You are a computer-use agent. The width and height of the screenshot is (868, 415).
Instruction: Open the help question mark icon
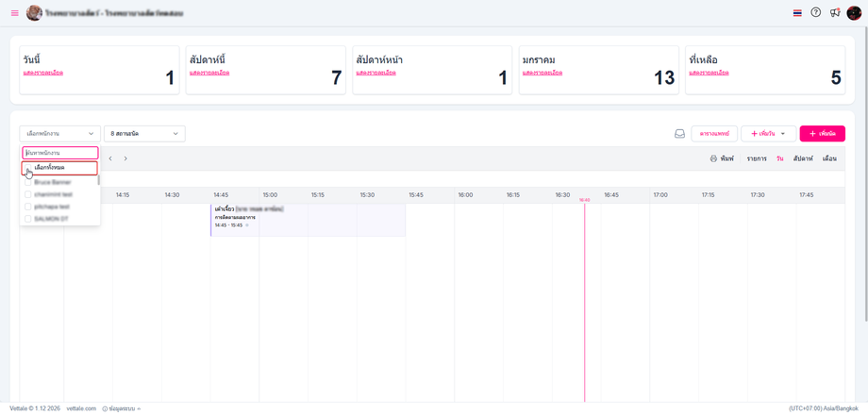pyautogui.click(x=816, y=13)
